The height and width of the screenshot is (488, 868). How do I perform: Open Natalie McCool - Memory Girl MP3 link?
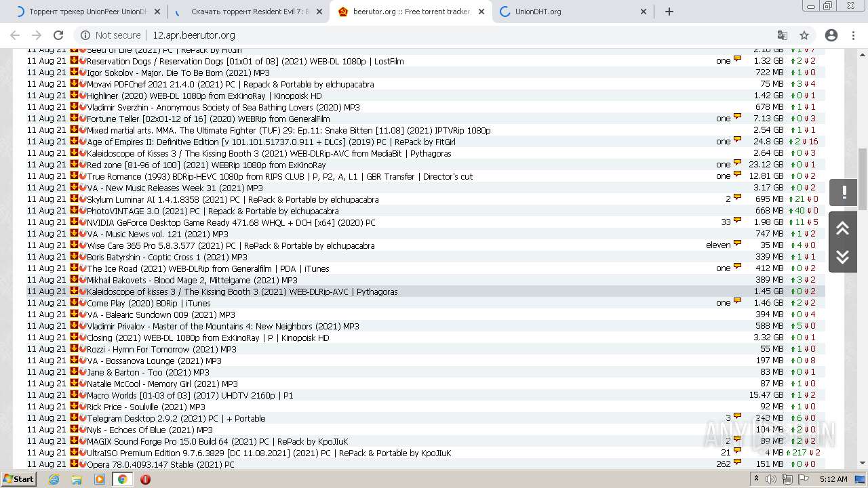click(x=162, y=384)
